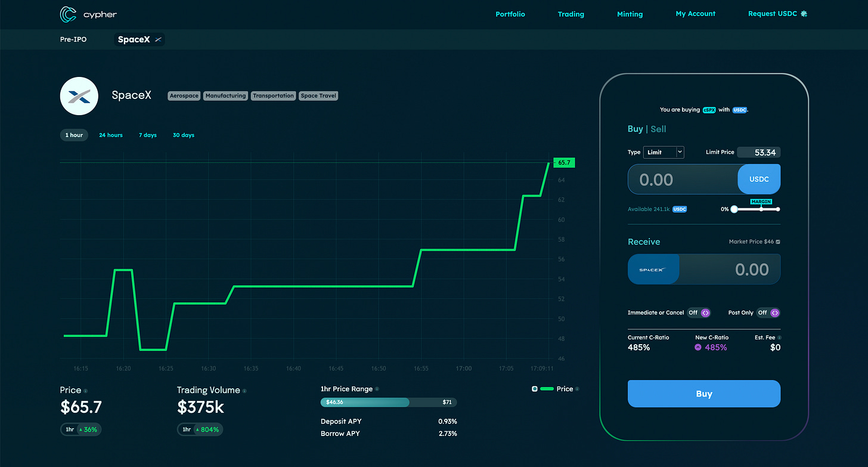Click the 1hr 36% price change badge

click(80, 429)
